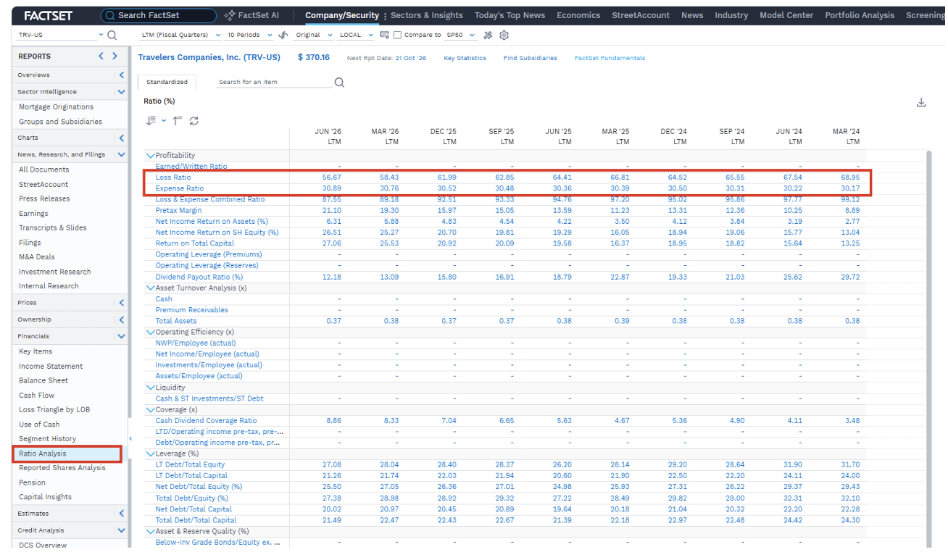Collapse the Operating Efficiency group

click(151, 332)
